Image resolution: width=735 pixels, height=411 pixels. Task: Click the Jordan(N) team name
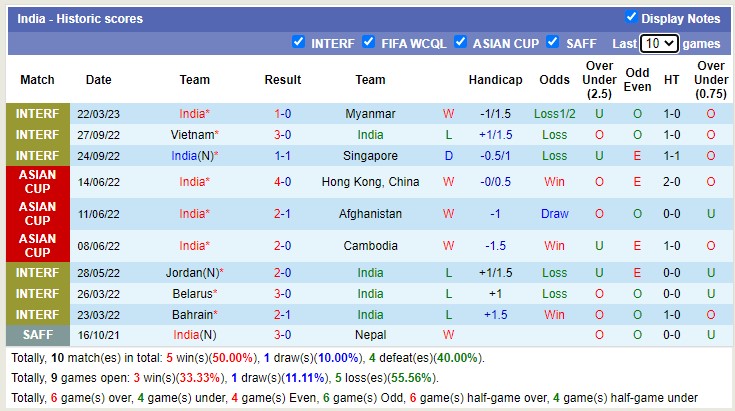tap(191, 272)
